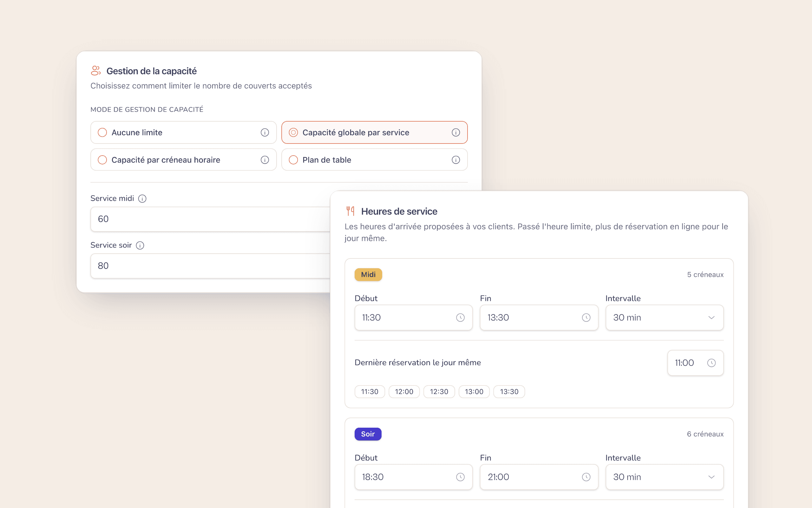Click the '6 créneaux' count text
This screenshot has width=812, height=508.
tap(705, 434)
